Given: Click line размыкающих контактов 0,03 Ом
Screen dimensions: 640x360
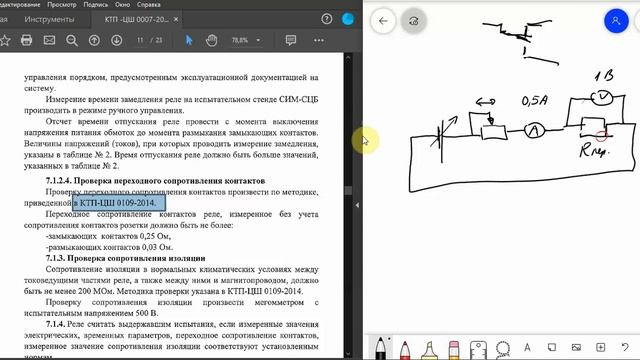Looking at the screenshot, I should [109, 247].
